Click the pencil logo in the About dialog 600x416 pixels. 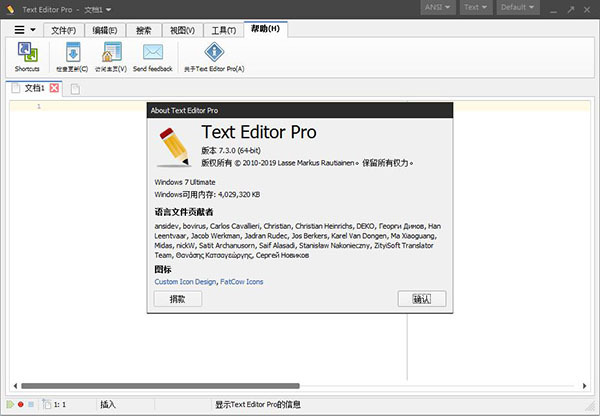point(174,148)
